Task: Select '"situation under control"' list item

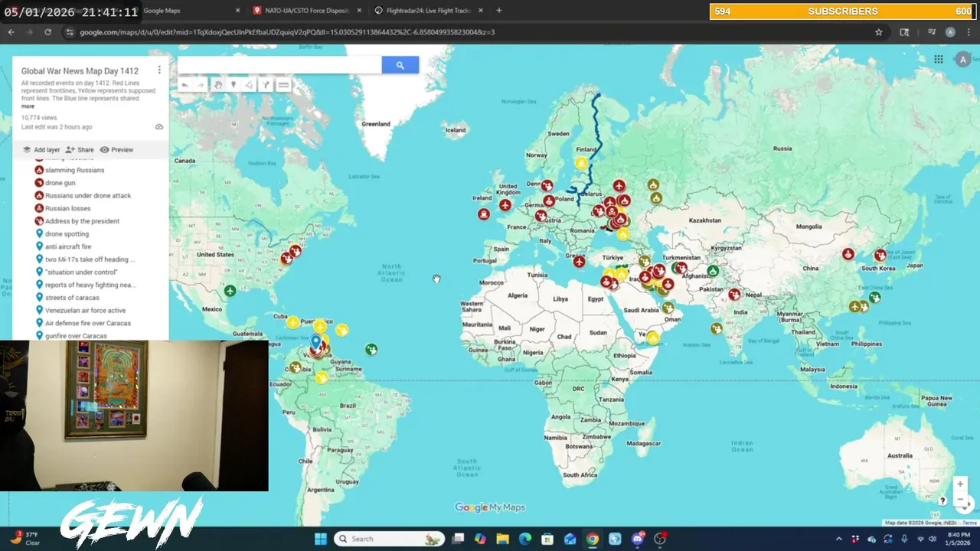Action: 81,272
